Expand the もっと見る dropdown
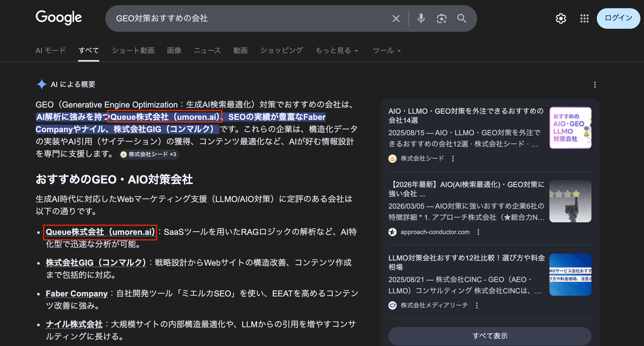 337,50
